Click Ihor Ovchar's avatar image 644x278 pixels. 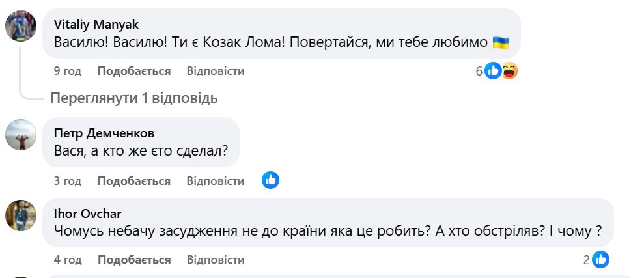coord(21,215)
